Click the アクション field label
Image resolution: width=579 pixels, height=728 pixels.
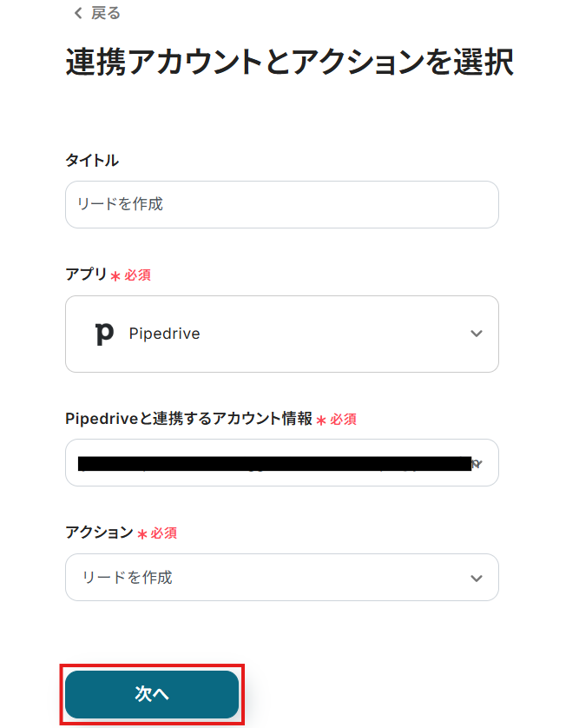[99, 532]
